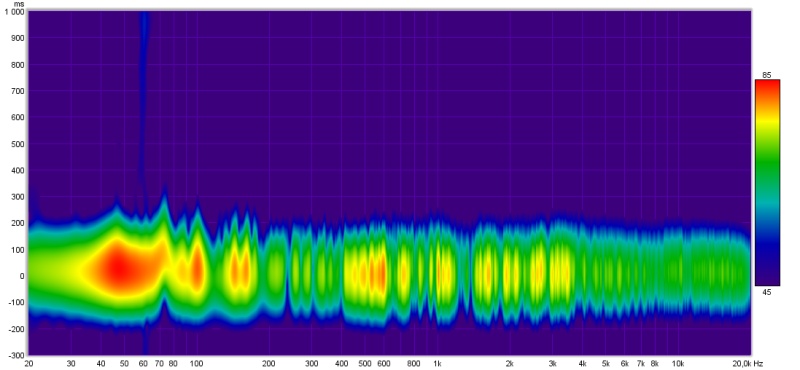The width and height of the screenshot is (800, 370).
Task: Click the 10k frequency axis label
Action: click(678, 363)
